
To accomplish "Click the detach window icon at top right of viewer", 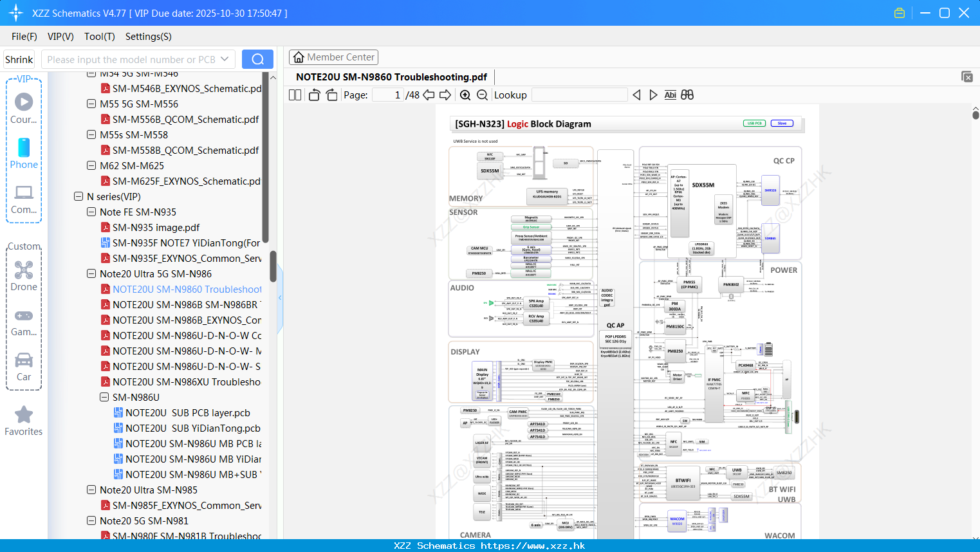I will tap(967, 77).
